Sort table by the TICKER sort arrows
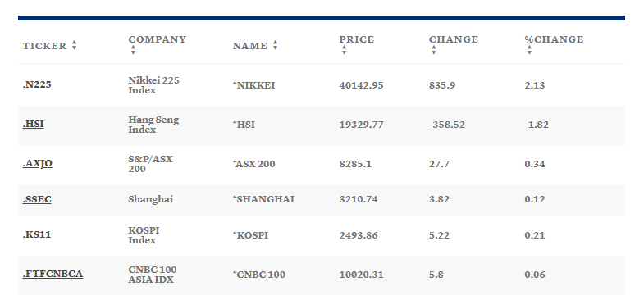The width and height of the screenshot is (644, 300). pos(74,45)
